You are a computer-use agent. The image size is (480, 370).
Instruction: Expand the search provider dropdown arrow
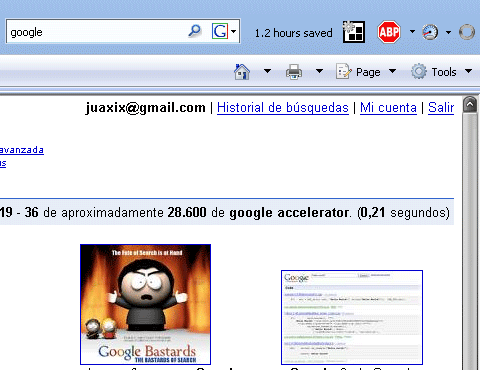233,32
